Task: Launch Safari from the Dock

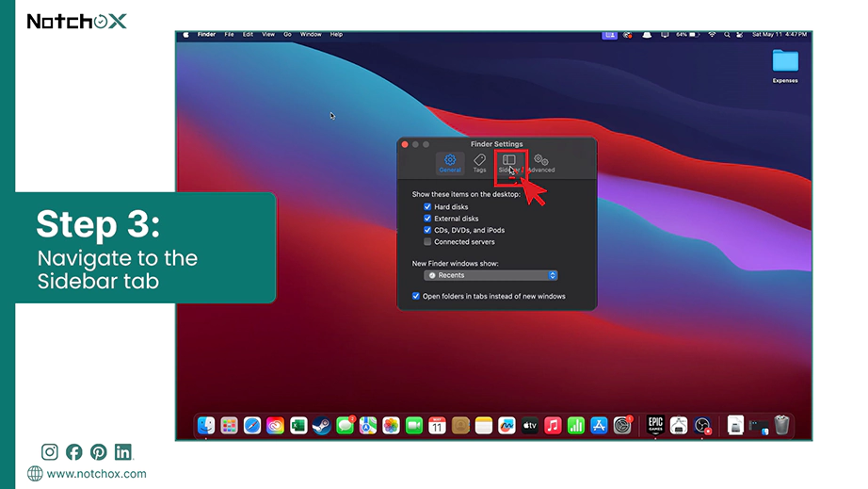Action: [x=252, y=425]
